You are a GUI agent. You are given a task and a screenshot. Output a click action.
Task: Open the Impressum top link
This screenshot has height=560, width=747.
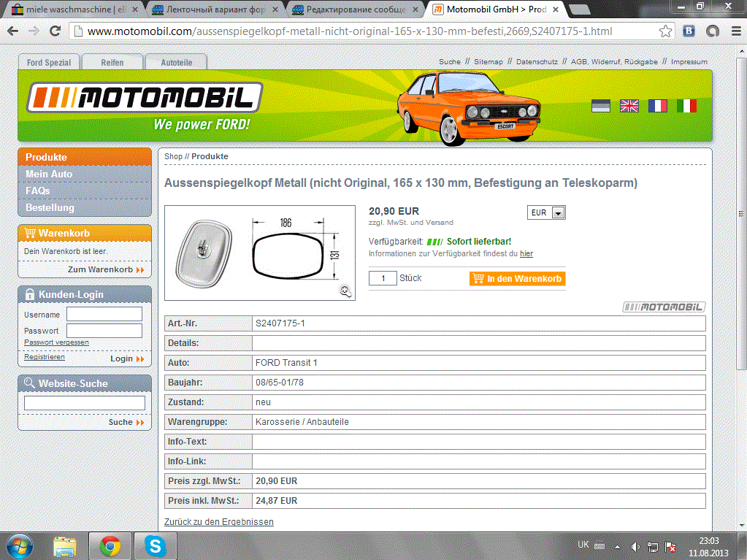coord(689,61)
